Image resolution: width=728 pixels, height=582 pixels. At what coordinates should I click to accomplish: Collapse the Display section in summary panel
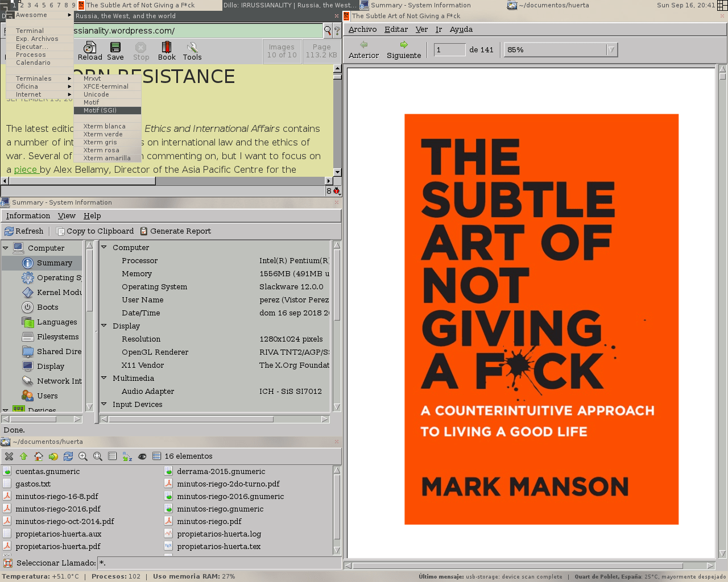[x=104, y=326]
